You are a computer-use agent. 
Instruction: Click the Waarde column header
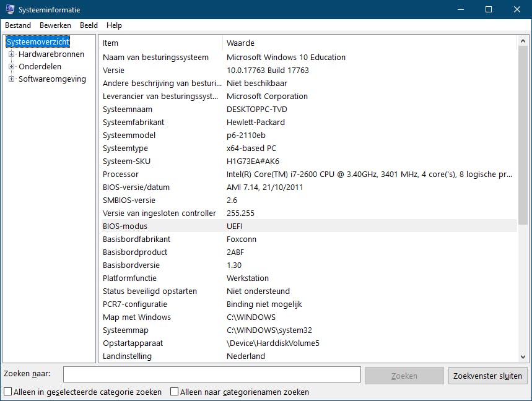click(370, 43)
